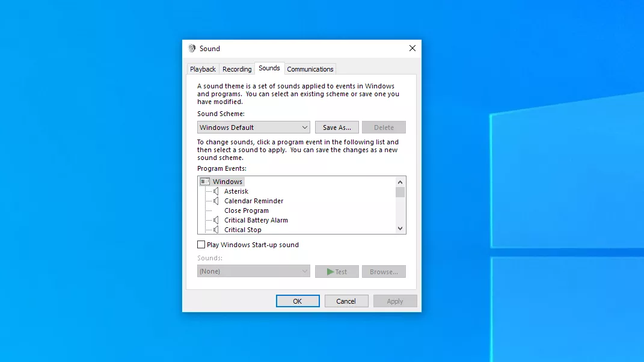Click the Browse... button
This screenshot has width=644, height=362.
pyautogui.click(x=384, y=272)
